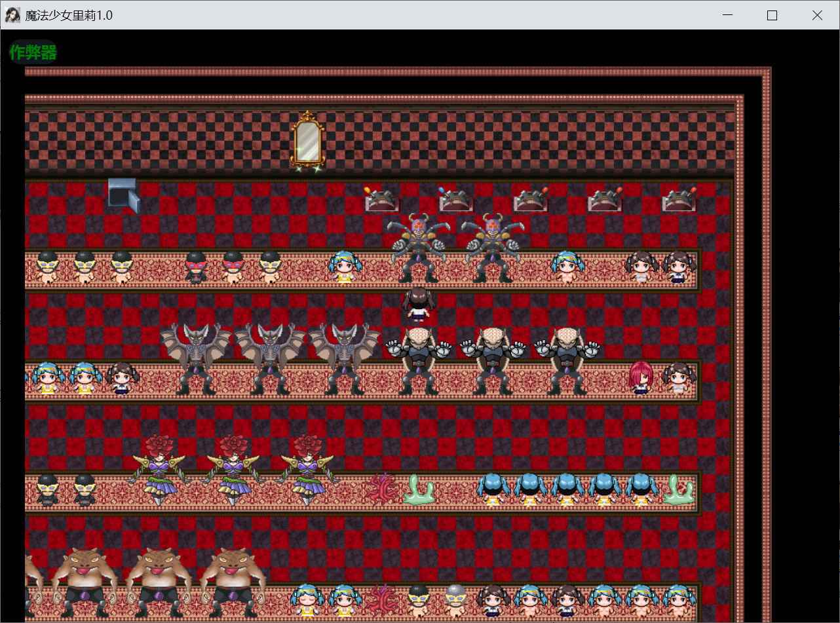Pull the leftmost yellow-handled lever
This screenshot has width=840, height=623.
click(381, 199)
